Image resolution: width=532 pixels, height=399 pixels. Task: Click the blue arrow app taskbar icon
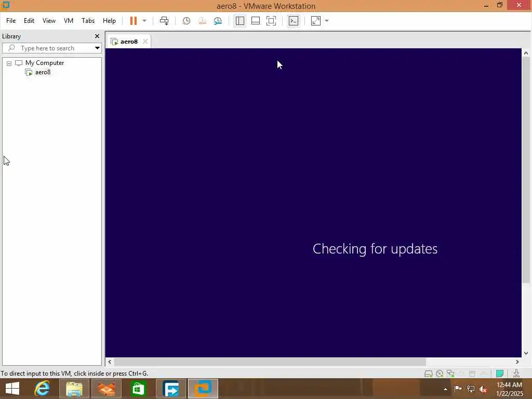click(170, 389)
